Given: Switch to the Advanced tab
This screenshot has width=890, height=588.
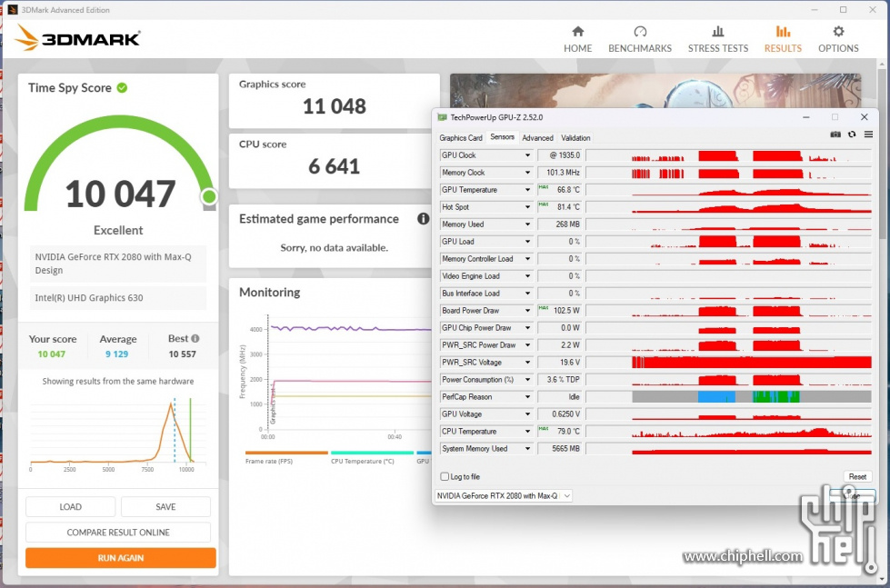Looking at the screenshot, I should 537,138.
